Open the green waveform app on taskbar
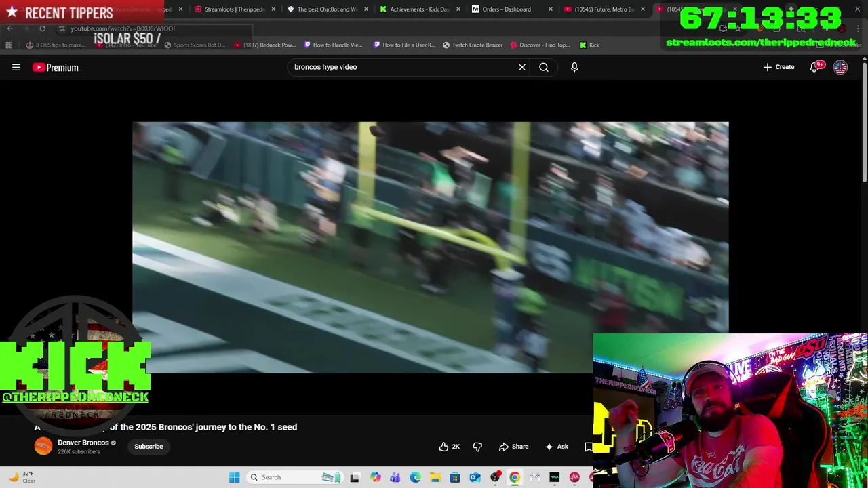The height and width of the screenshot is (488, 868). pos(555,477)
